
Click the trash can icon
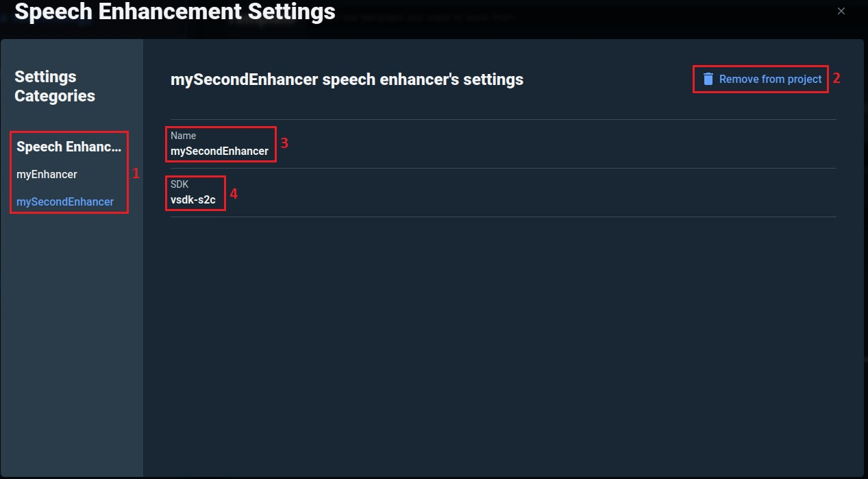[708, 79]
